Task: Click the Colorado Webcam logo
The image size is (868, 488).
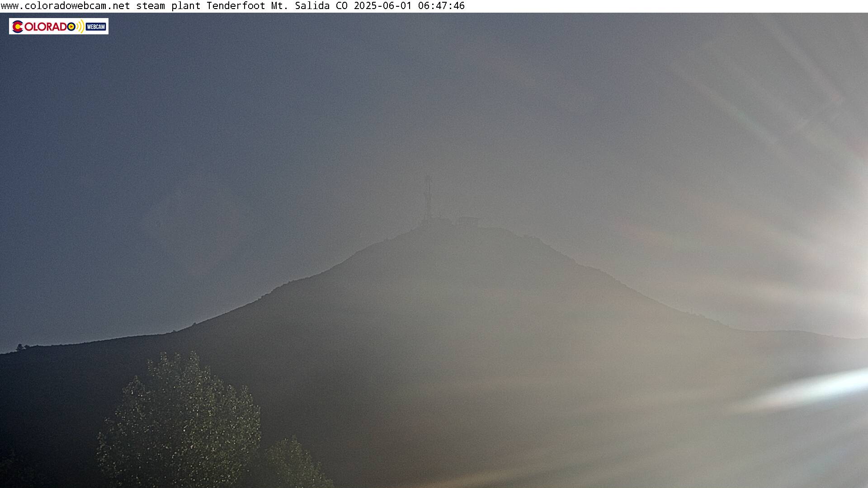Action: pyautogui.click(x=59, y=26)
